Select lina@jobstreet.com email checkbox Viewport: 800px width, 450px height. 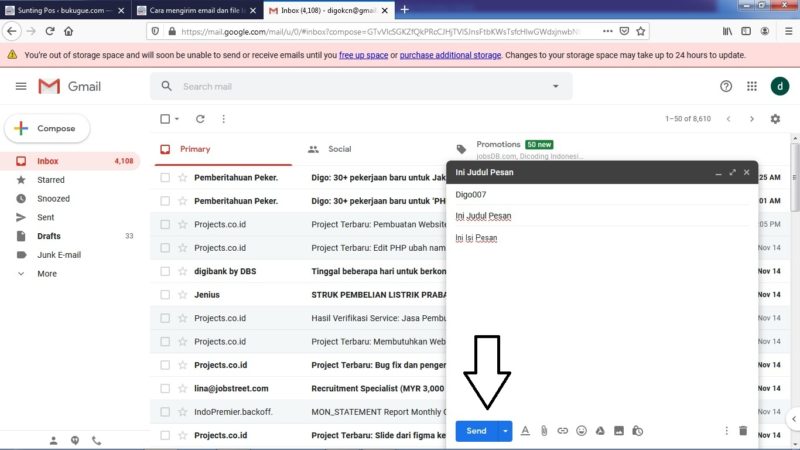[165, 389]
